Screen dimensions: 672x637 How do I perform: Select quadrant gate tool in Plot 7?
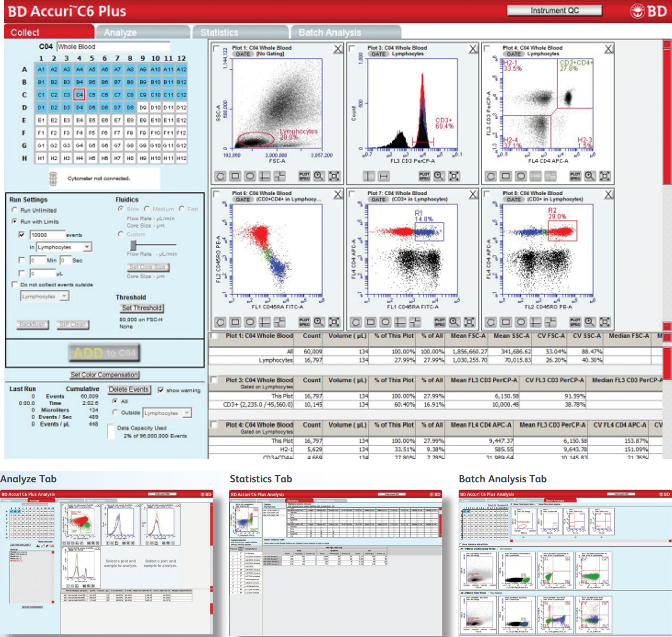[400, 322]
